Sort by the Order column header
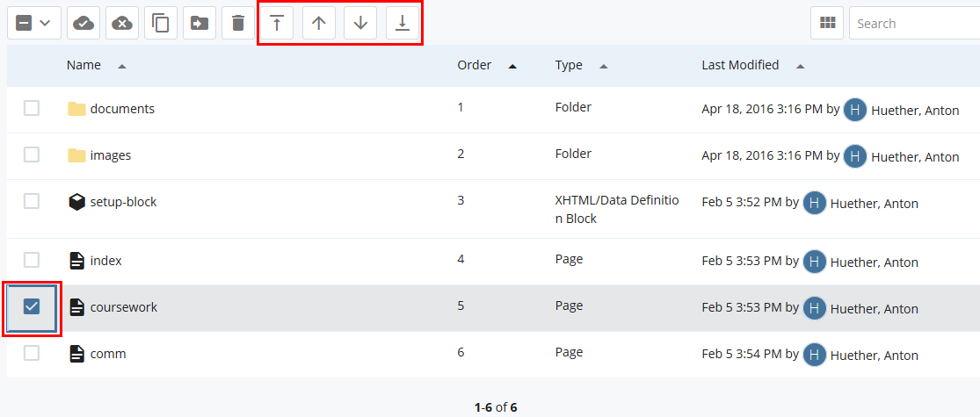Viewport: 980px width, 417px height. coord(474,65)
